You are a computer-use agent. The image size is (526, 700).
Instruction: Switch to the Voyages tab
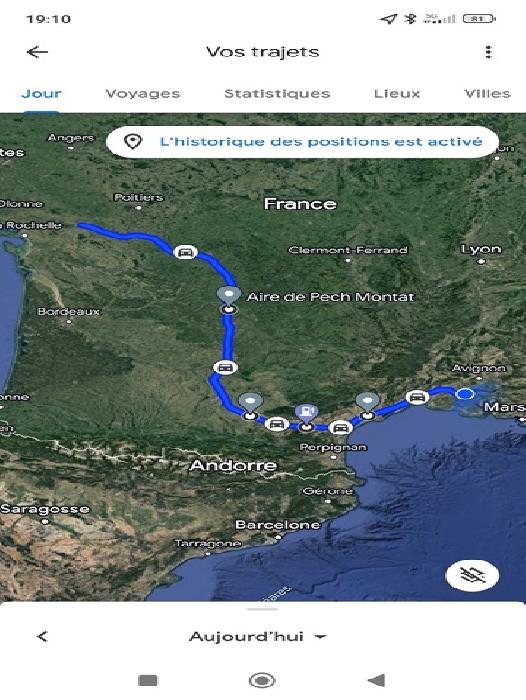click(x=142, y=94)
